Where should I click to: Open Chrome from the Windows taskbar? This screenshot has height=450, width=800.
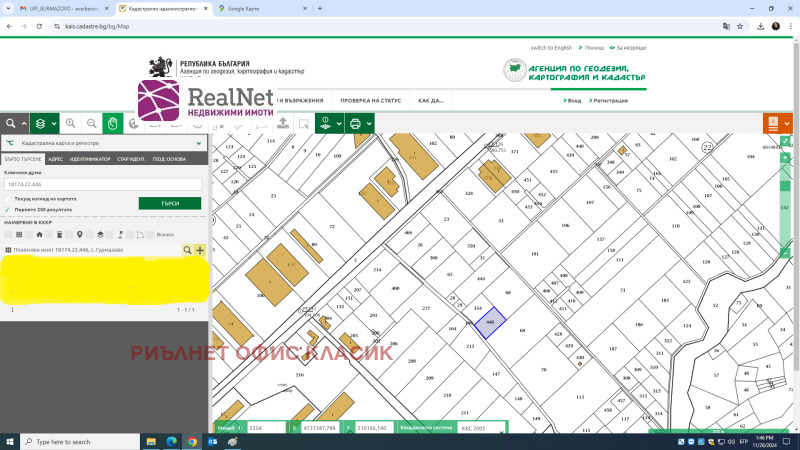point(191,441)
